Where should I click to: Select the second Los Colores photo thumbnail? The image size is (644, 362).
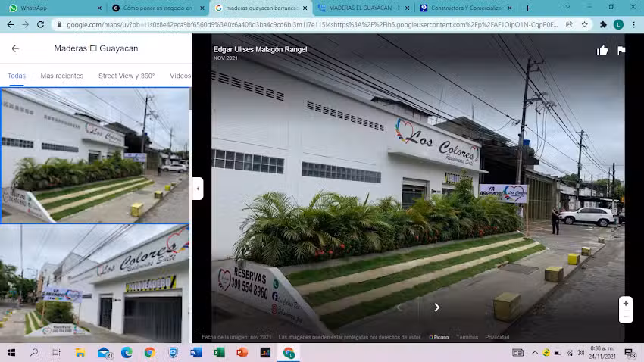(x=95, y=284)
